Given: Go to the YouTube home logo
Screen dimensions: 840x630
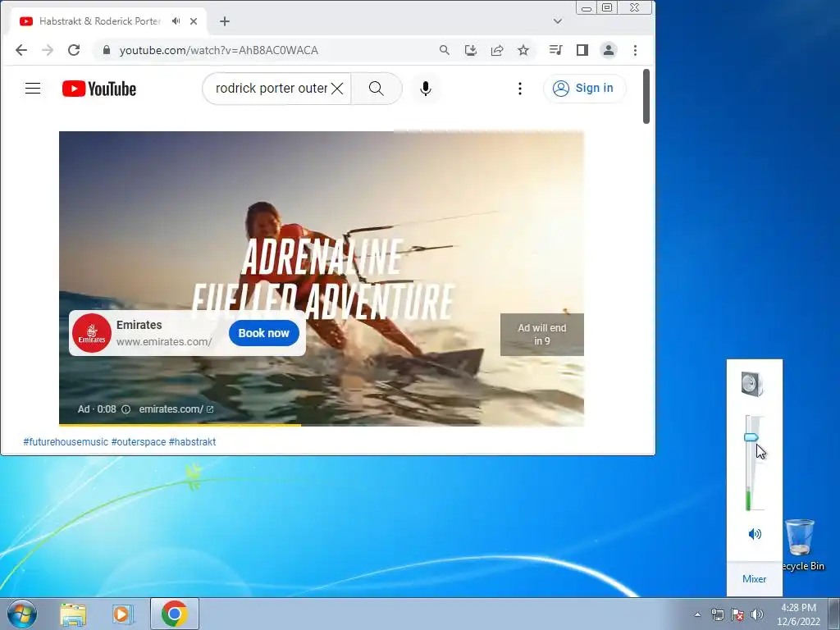Looking at the screenshot, I should pyautogui.click(x=99, y=89).
